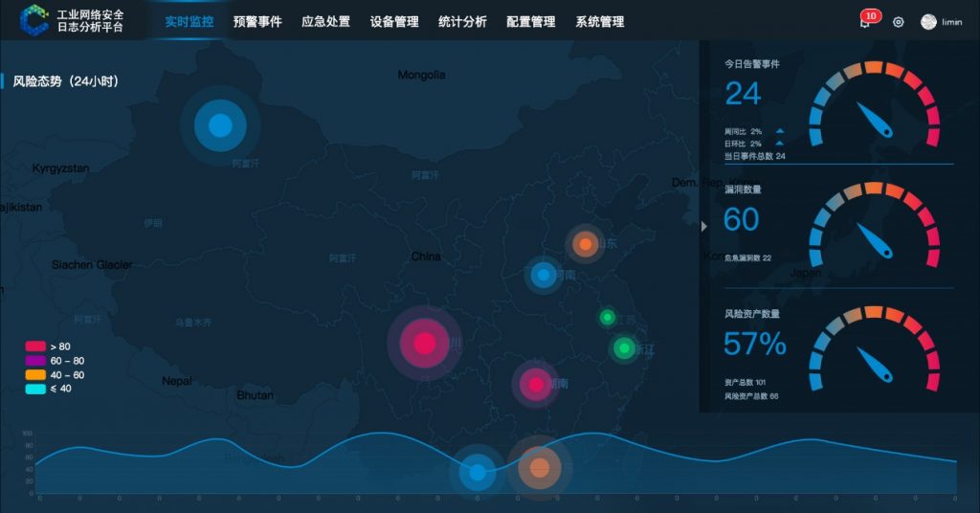Click the 工业网络安全日志分析平台 title
Viewport: 980px width, 513px height.
[x=91, y=21]
